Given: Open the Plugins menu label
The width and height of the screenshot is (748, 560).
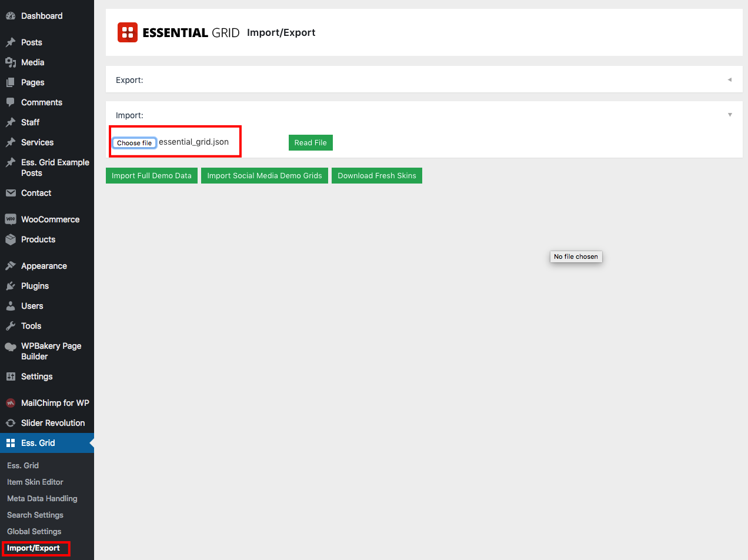Looking at the screenshot, I should [x=35, y=286].
